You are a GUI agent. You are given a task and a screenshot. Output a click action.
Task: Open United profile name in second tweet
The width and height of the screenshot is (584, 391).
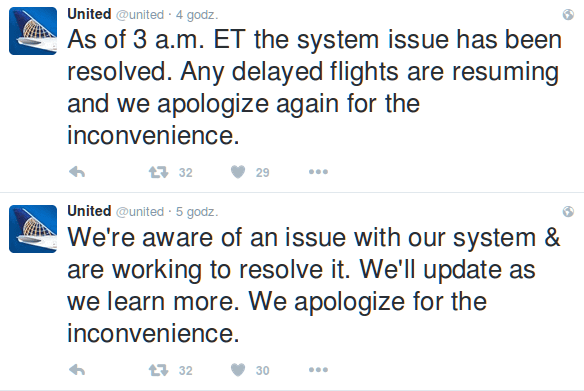point(89,211)
